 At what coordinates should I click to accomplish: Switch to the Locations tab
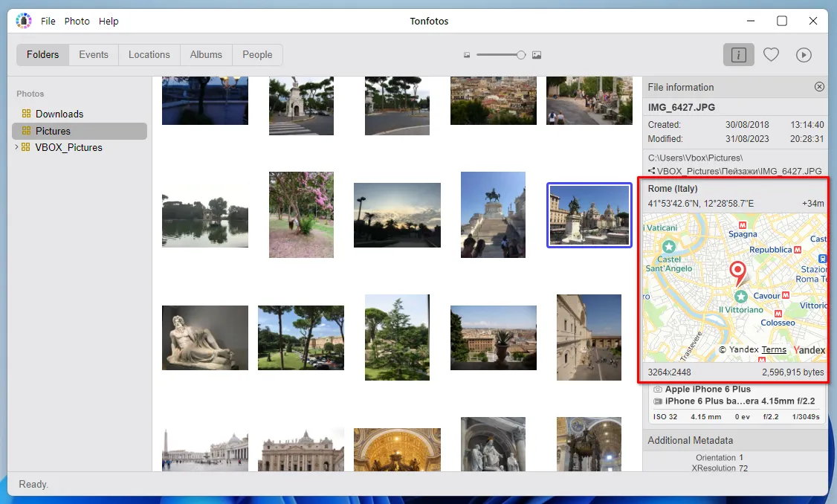click(149, 54)
